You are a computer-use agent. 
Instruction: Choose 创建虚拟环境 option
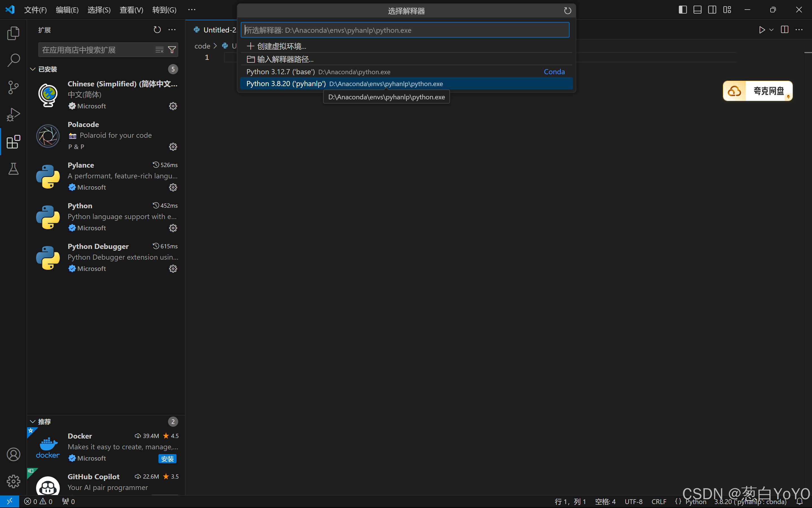pyautogui.click(x=406, y=46)
